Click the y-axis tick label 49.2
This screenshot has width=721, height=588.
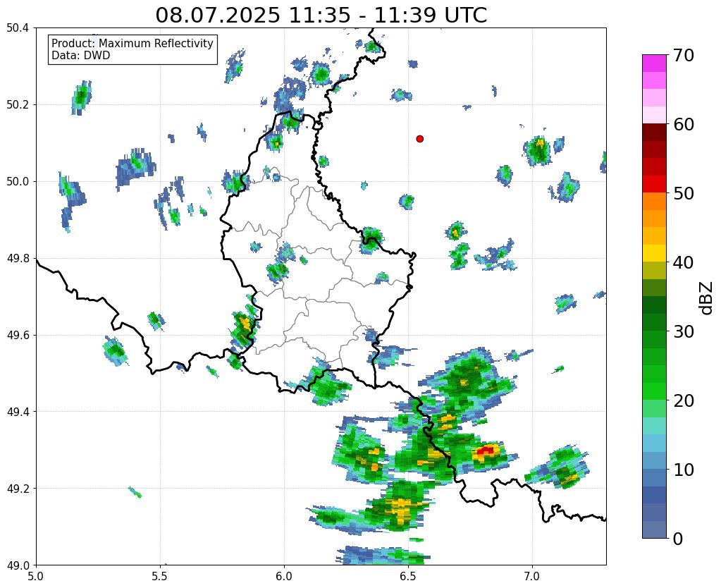click(x=18, y=488)
